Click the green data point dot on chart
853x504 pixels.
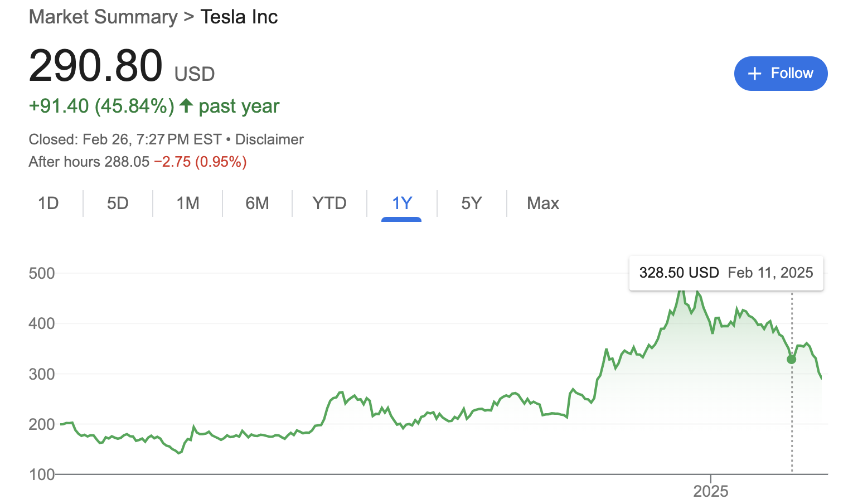(792, 360)
